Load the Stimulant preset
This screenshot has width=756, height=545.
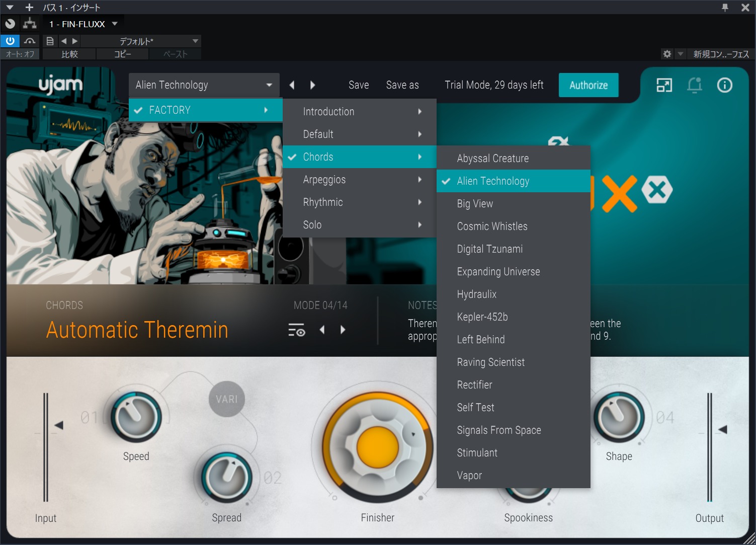(x=514, y=453)
